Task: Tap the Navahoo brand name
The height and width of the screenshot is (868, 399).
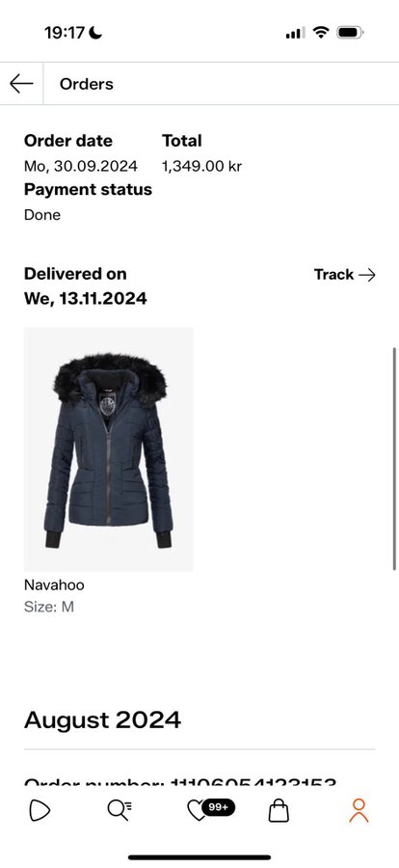Action: (x=54, y=585)
